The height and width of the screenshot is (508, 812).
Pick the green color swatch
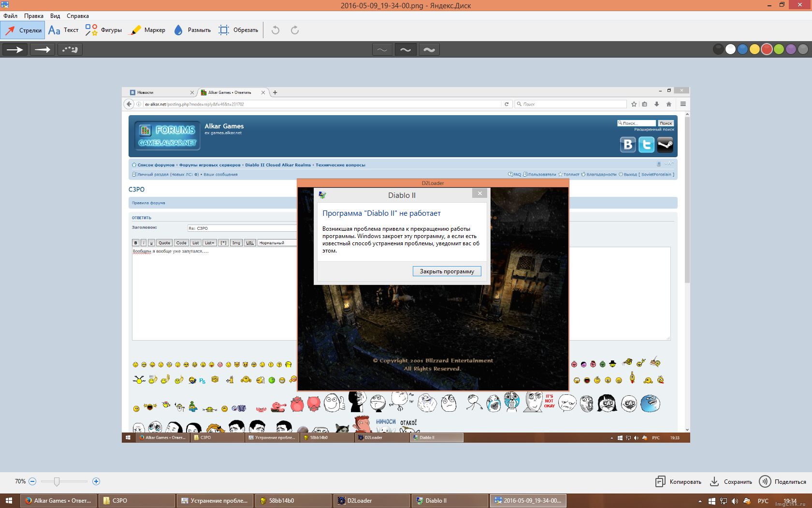[779, 49]
